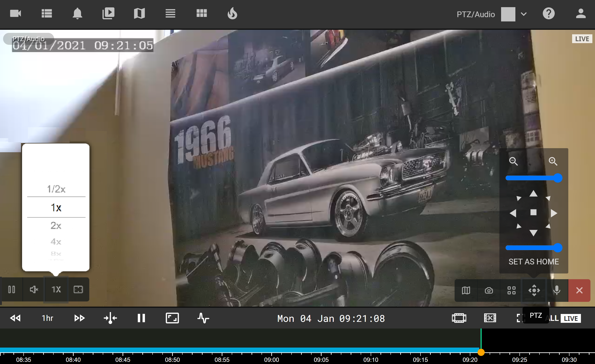The image size is (595, 364).
Task: Select 1/2x speed in the popup list
Action: click(56, 189)
